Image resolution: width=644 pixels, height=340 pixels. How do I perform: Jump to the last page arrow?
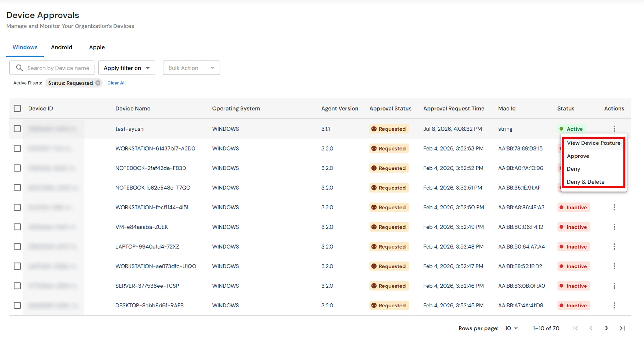[622, 328]
